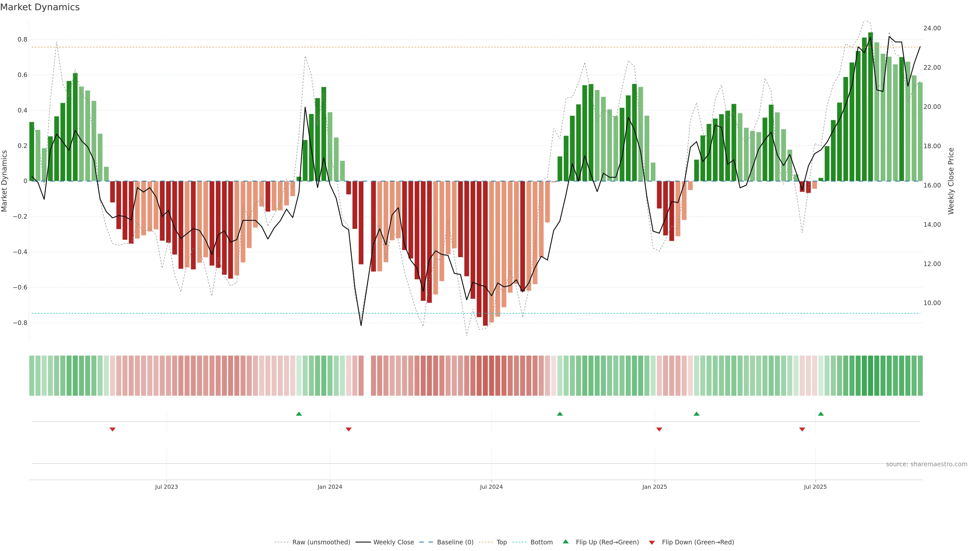
Task: Click the Weekly Close Price axis title
Action: coord(951,181)
